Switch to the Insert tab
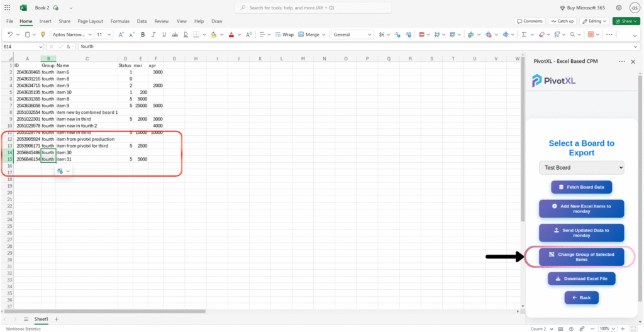The image size is (644, 332). coord(45,21)
